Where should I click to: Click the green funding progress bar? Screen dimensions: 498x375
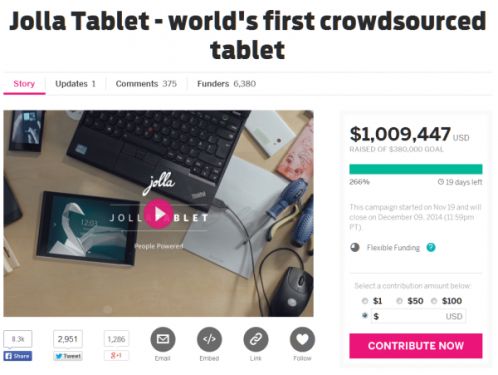(416, 169)
